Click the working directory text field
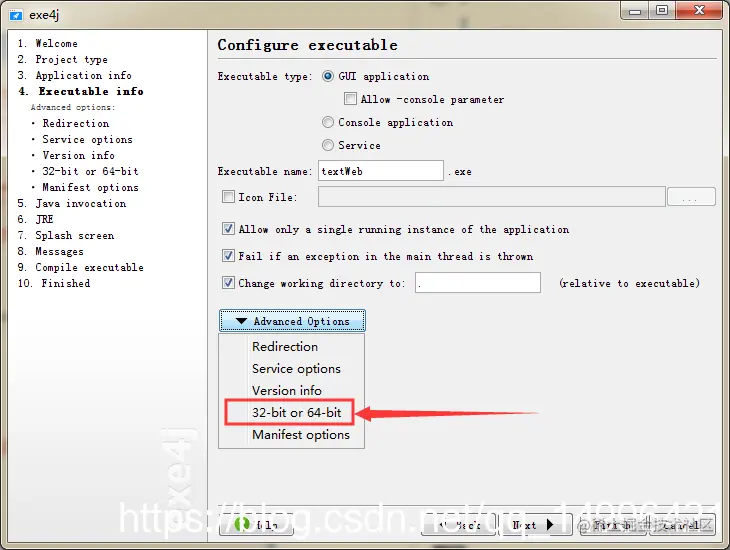 tap(478, 283)
